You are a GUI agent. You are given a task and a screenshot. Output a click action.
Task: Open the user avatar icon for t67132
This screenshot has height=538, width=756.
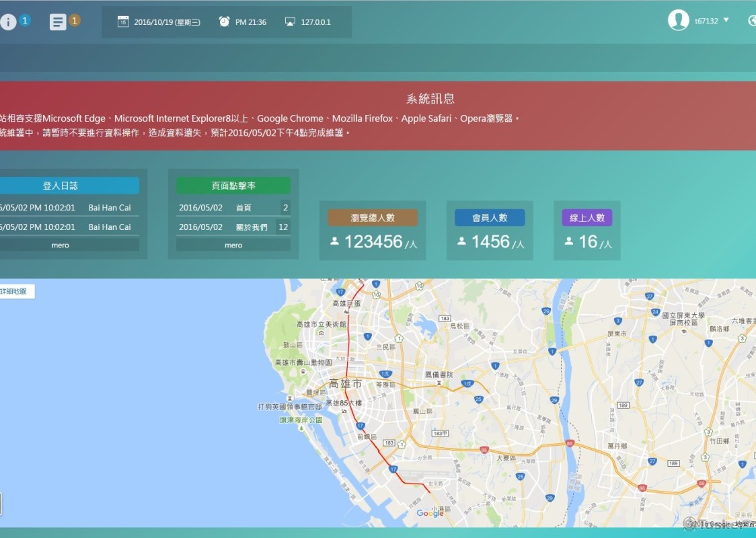(x=679, y=20)
